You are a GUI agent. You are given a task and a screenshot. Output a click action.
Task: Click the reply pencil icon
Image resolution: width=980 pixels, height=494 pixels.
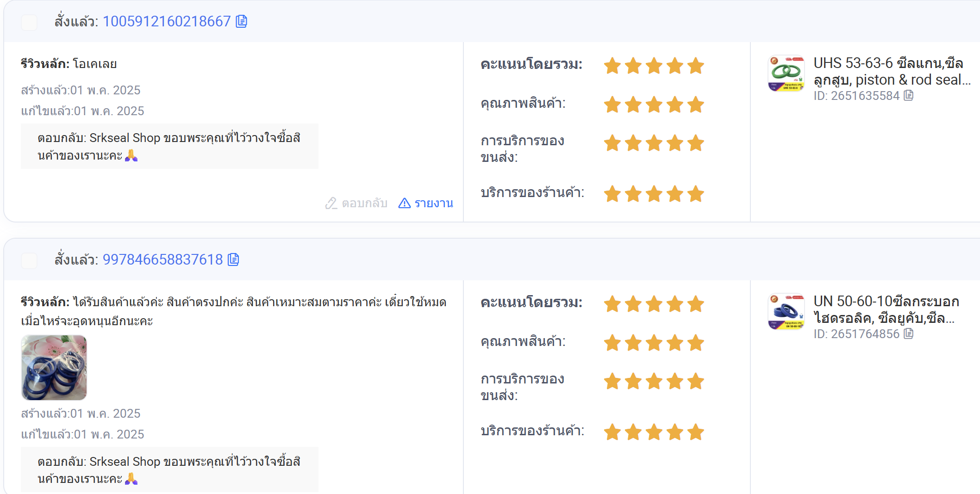pyautogui.click(x=331, y=203)
